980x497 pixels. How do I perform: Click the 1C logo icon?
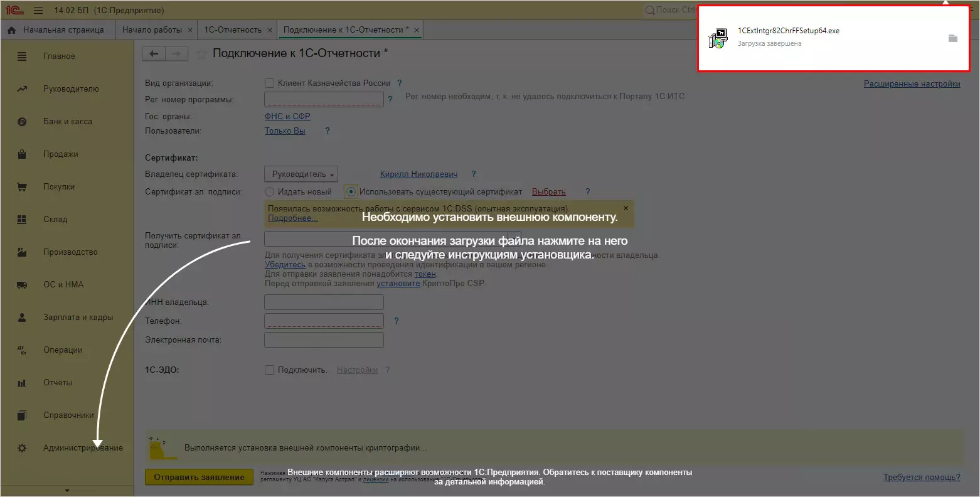pos(14,10)
